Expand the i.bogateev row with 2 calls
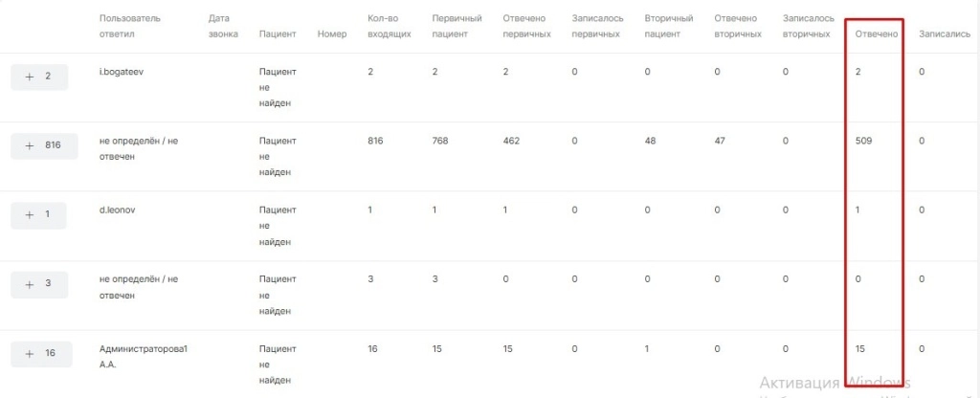 click(x=39, y=77)
